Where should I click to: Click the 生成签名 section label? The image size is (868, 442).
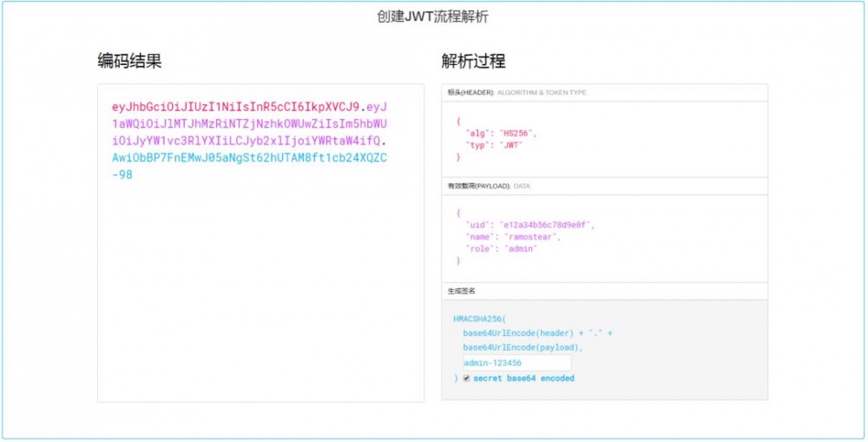pyautogui.click(x=462, y=291)
